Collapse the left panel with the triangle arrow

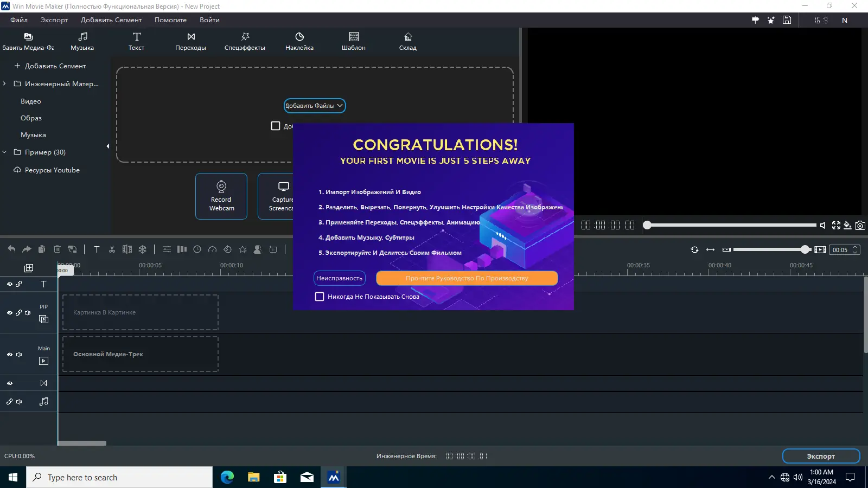(x=108, y=146)
